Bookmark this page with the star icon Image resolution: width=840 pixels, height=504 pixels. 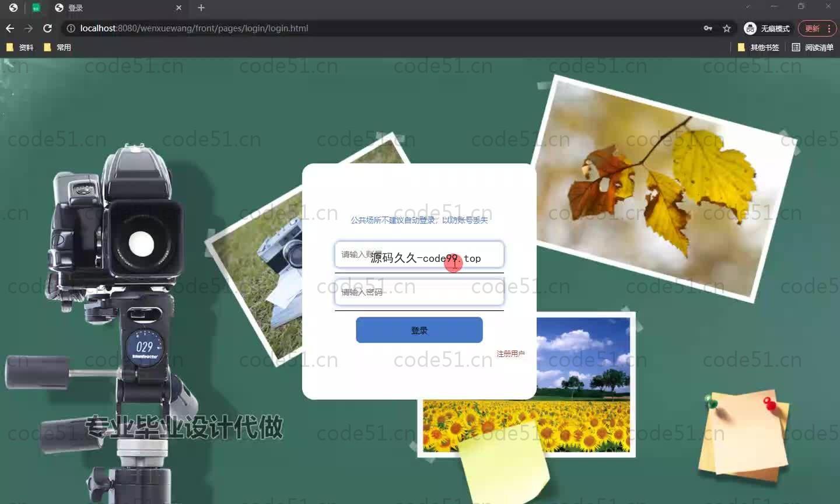[x=727, y=28]
